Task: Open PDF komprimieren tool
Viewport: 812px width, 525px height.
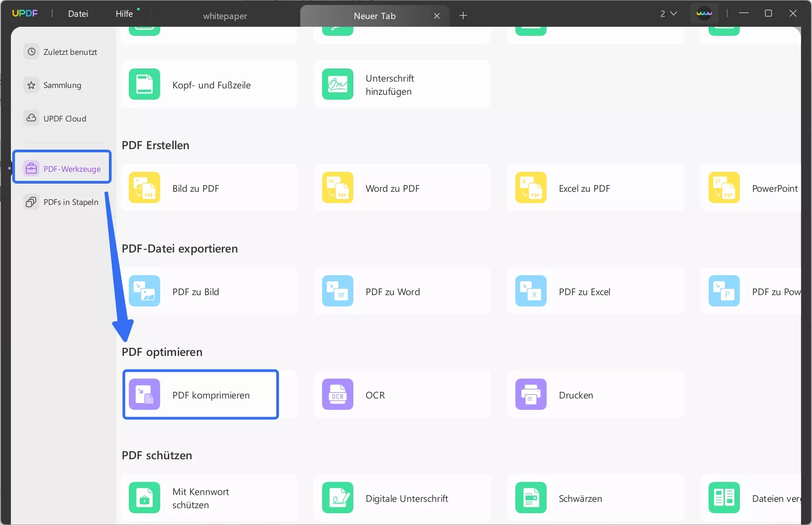Action: click(x=209, y=394)
